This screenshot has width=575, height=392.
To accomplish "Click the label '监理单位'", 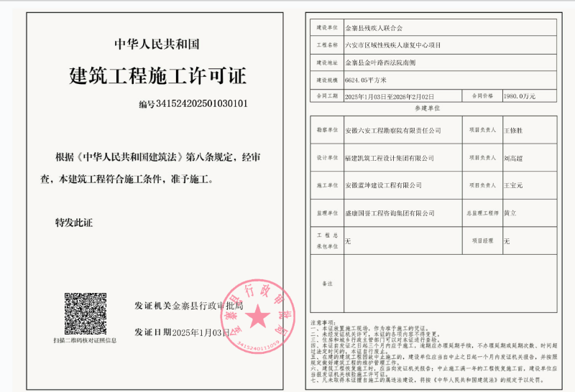I will tap(327, 213).
